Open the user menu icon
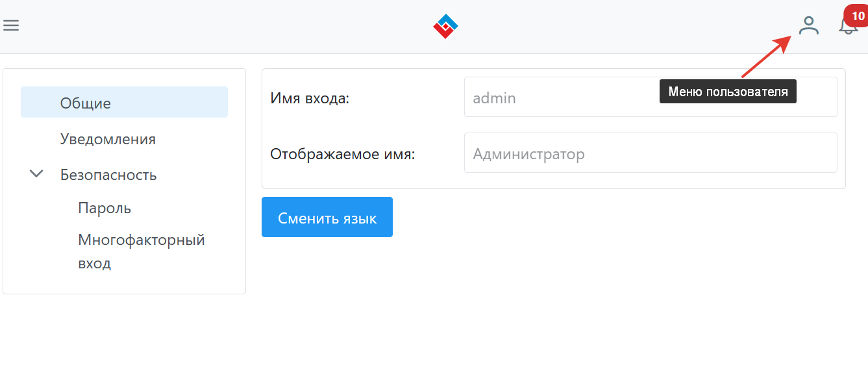The height and width of the screenshot is (371, 868). (x=808, y=26)
